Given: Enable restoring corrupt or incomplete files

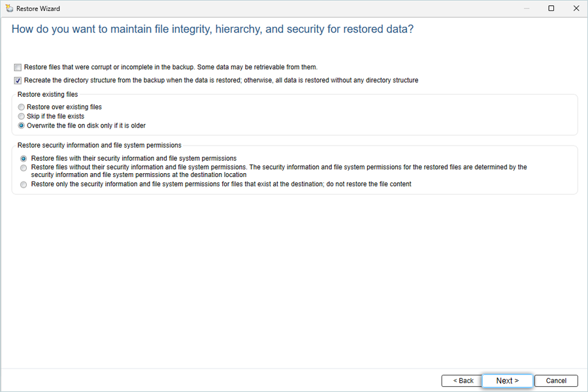Looking at the screenshot, I should [x=18, y=67].
